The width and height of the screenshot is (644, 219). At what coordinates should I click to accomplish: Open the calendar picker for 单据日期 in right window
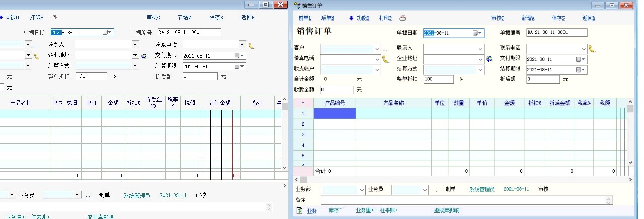coord(476,33)
